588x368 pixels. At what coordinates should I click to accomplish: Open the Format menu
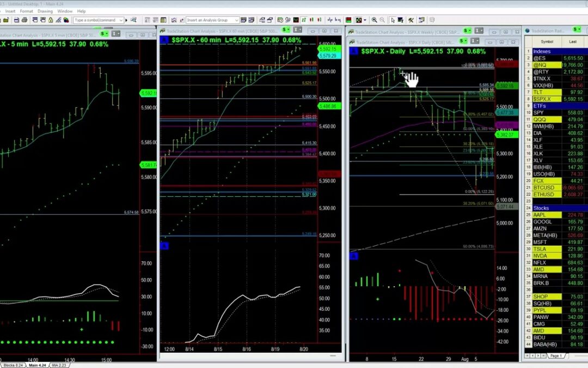click(26, 11)
